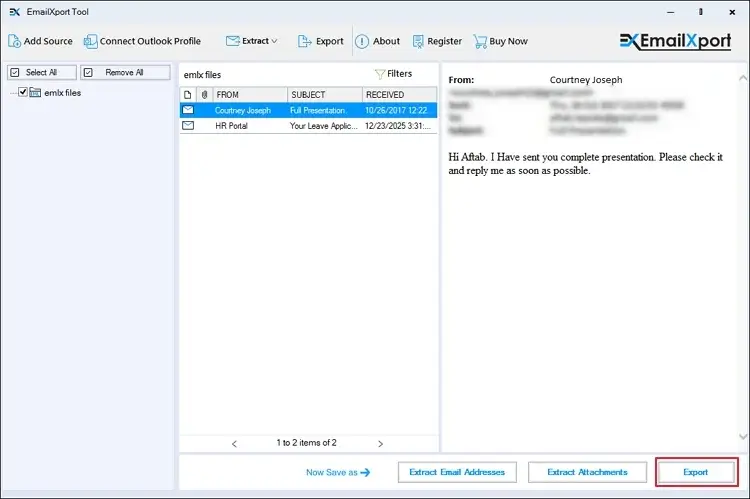The width and height of the screenshot is (750, 499).
Task: Go to the previous page of items
Action: [x=234, y=444]
